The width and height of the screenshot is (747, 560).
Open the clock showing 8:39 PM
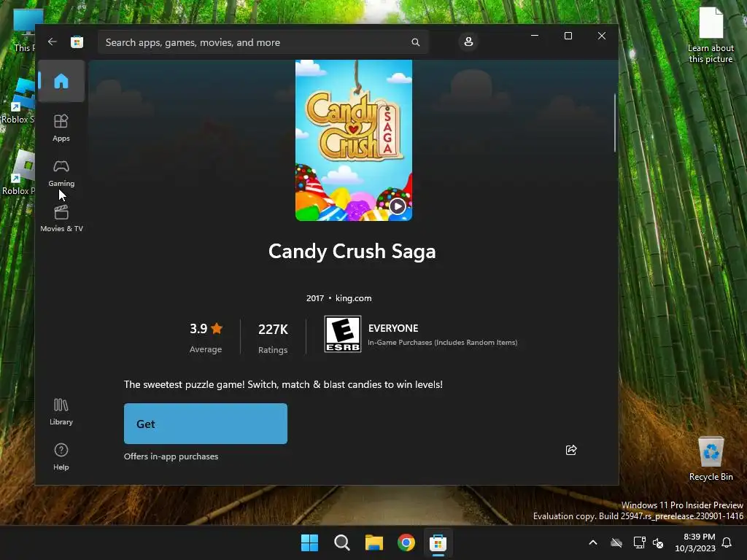coord(695,542)
